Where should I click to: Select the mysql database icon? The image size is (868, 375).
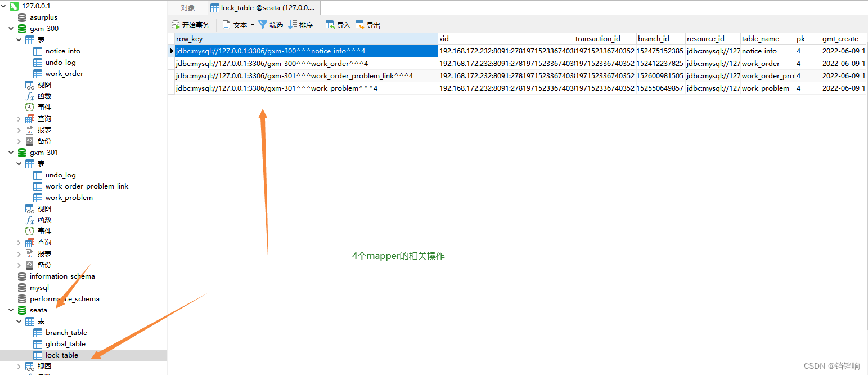[x=22, y=288]
